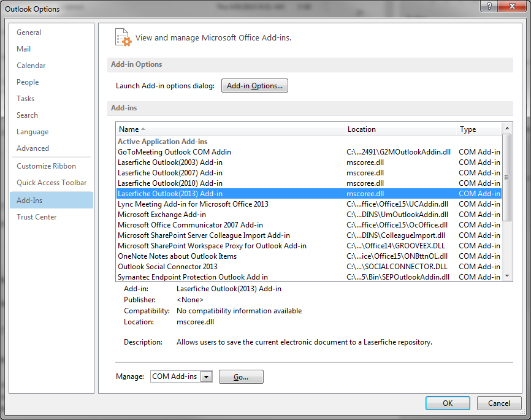Image resolution: width=531 pixels, height=420 pixels.
Task: Click the Publisher value <None>
Action: [x=190, y=300]
